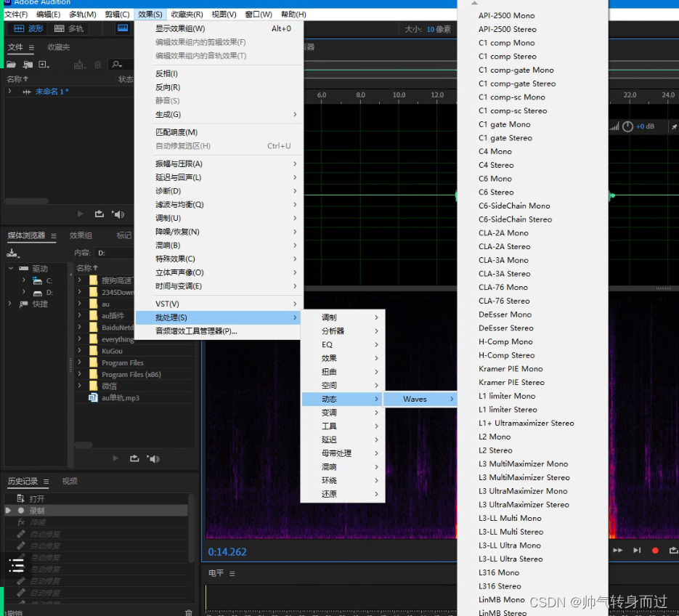Open search icon in Files panel
Image resolution: width=679 pixels, height=616 pixels.
point(116,65)
